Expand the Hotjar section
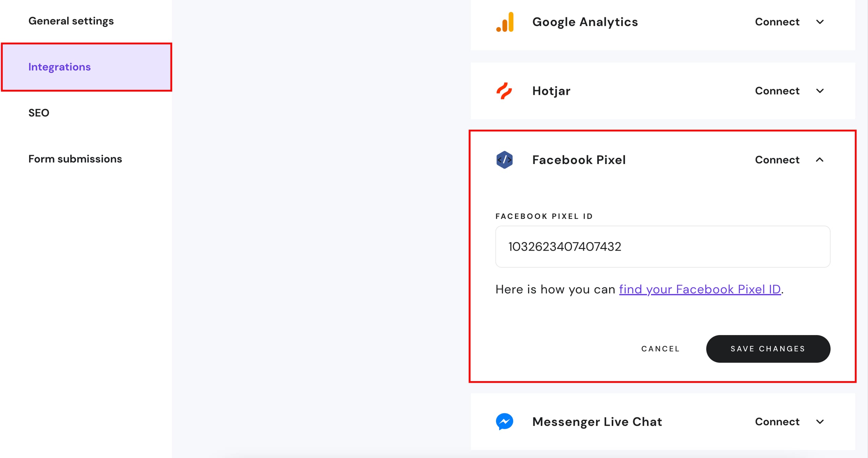The height and width of the screenshot is (458, 868). (x=821, y=90)
